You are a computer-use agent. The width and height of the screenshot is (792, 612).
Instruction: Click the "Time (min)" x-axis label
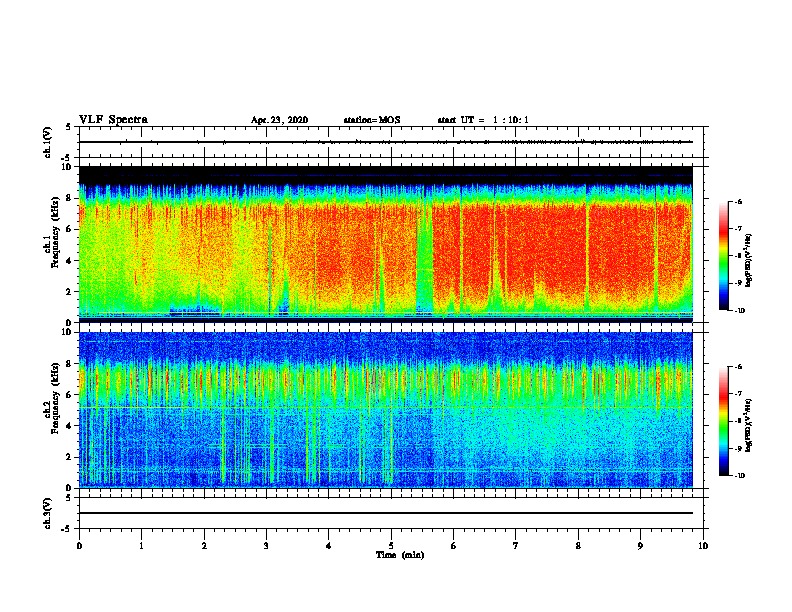[400, 555]
